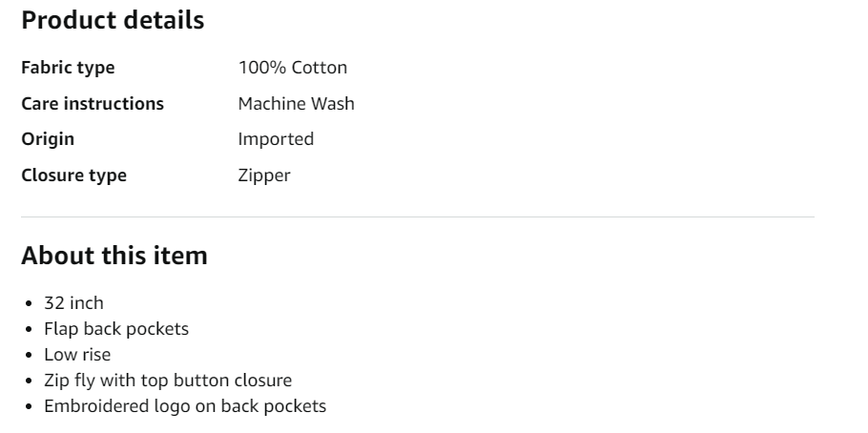
Task: Select the Closure type label
Action: (73, 175)
